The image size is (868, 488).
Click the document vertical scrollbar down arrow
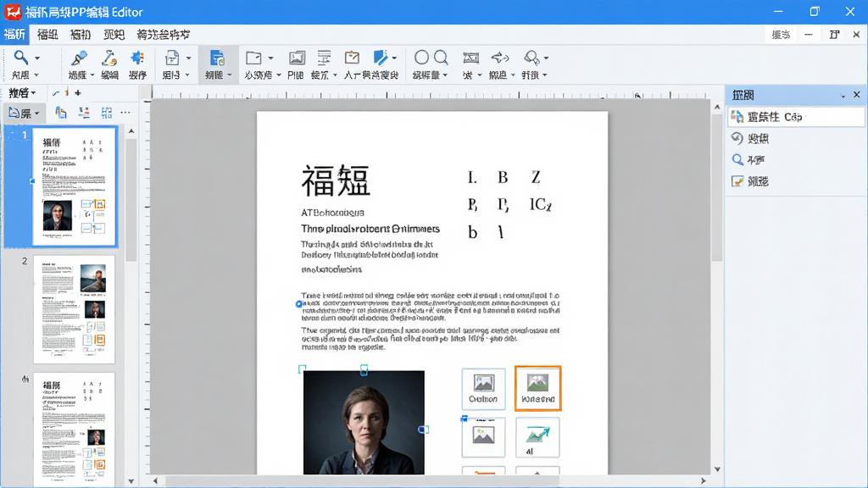click(x=717, y=469)
